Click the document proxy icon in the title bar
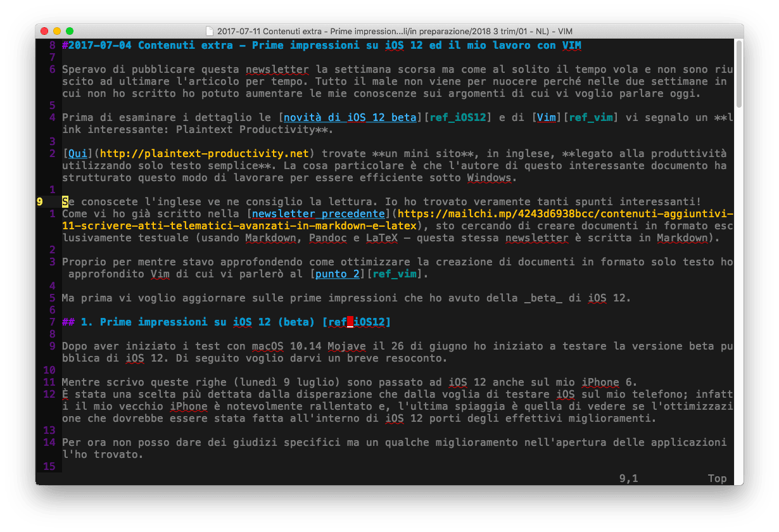This screenshot has width=779, height=532. point(210,31)
